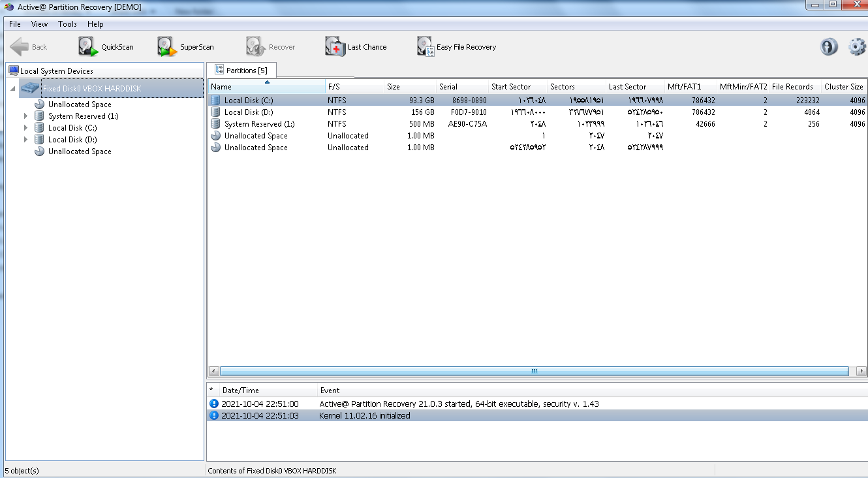The image size is (868, 478).
Task: Select Local Disk (C:) in the device tree
Action: click(x=72, y=128)
